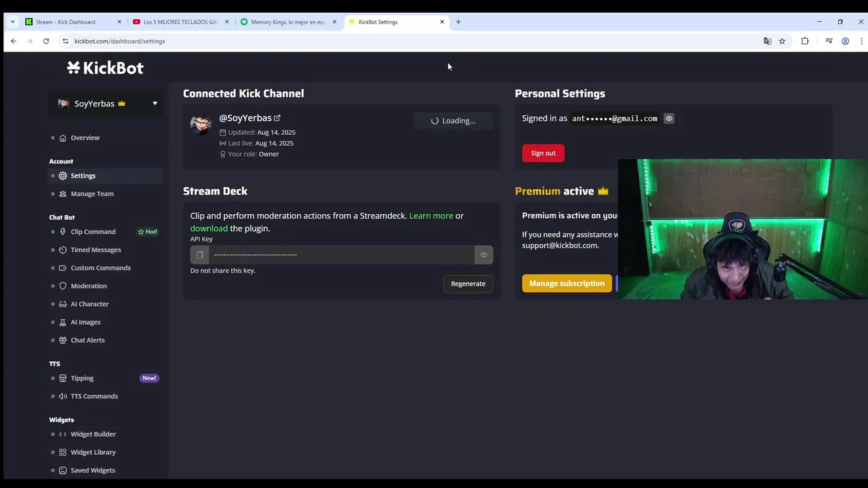Click the AI Images picture icon
Viewport: 868px width, 488px height.
(62, 322)
